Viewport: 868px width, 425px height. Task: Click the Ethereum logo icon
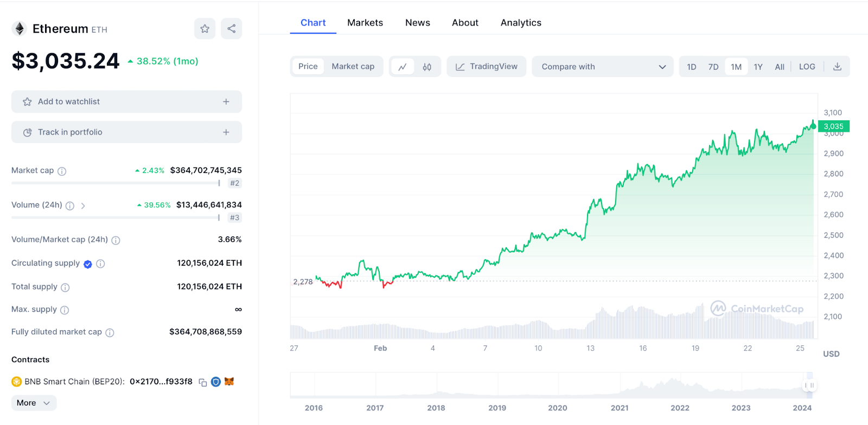[20, 29]
